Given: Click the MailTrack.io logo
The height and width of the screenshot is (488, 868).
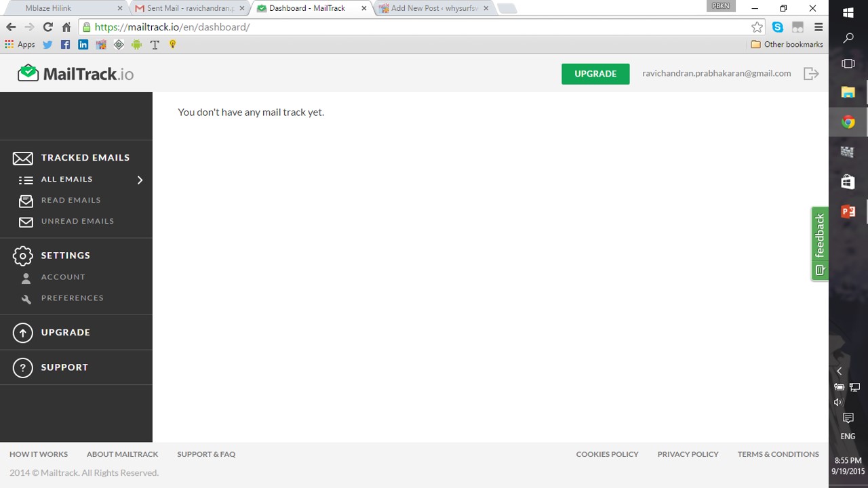Looking at the screenshot, I should pos(75,74).
